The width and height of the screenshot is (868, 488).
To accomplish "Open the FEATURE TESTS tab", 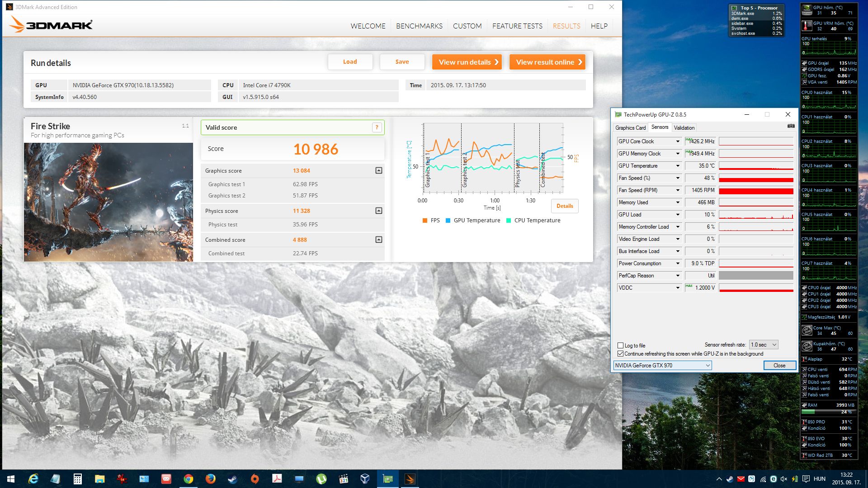I will (517, 26).
